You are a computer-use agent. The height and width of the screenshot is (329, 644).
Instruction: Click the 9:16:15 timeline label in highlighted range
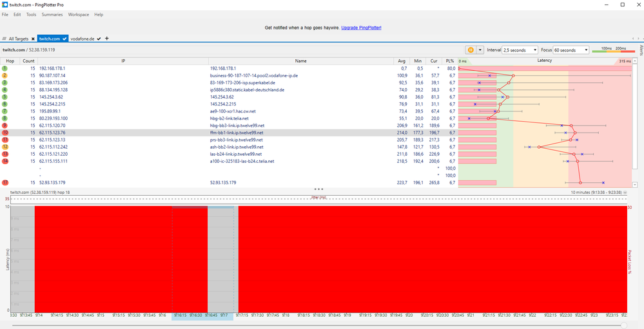coord(181,315)
